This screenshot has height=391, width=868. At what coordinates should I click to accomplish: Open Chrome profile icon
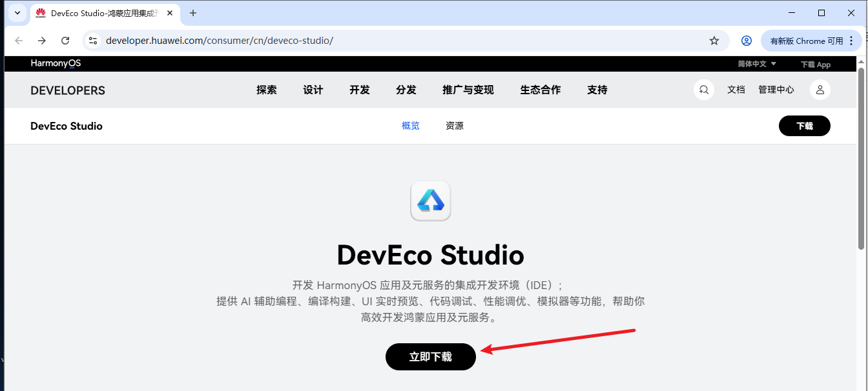pos(747,41)
